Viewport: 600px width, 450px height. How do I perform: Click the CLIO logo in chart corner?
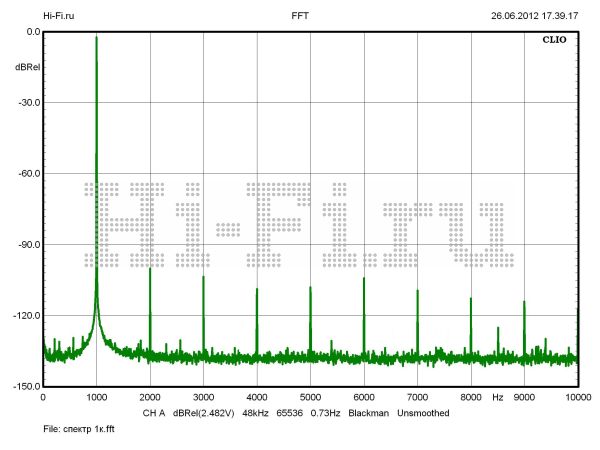point(554,42)
